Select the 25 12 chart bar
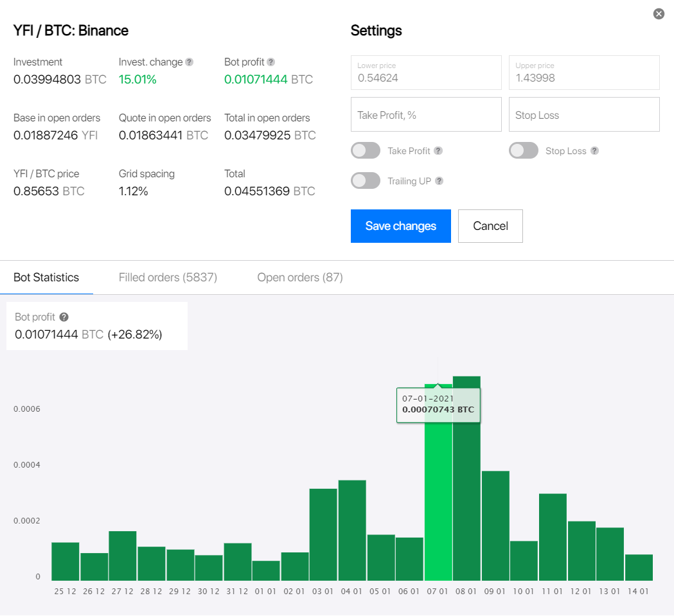The width and height of the screenshot is (674, 616). pyautogui.click(x=66, y=561)
